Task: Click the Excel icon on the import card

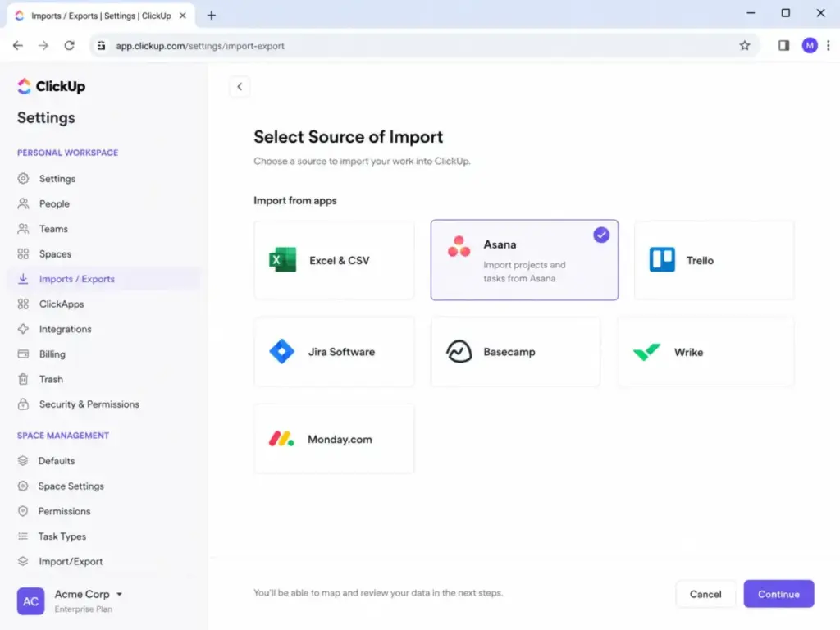Action: point(282,260)
